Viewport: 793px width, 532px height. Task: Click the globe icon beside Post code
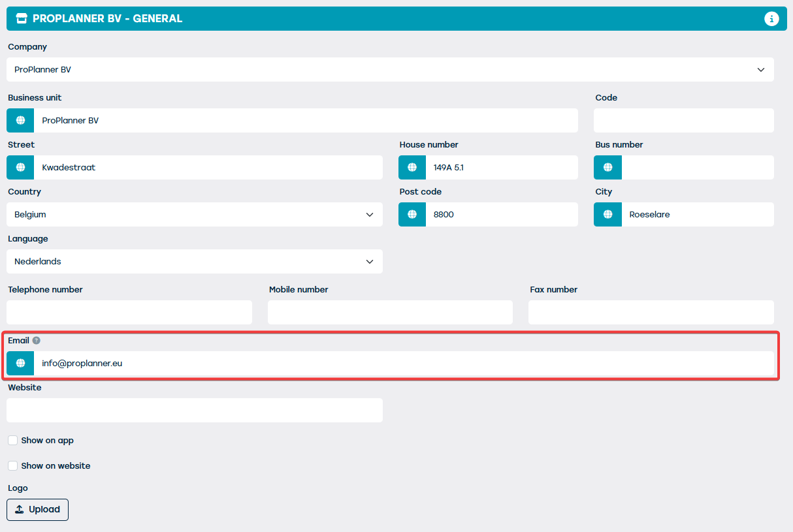412,215
